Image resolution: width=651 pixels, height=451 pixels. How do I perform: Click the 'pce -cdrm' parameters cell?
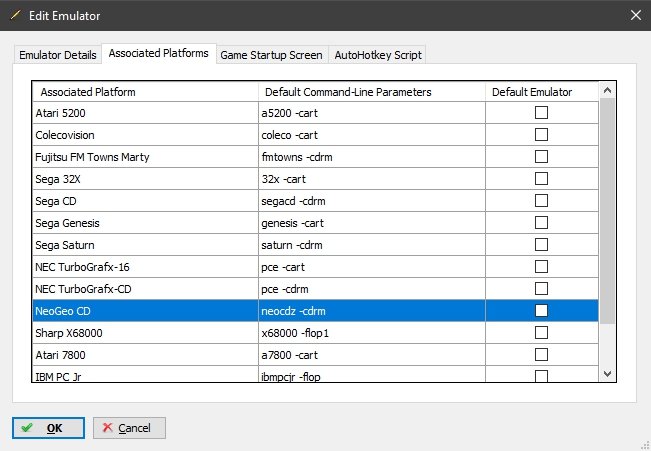coord(372,289)
